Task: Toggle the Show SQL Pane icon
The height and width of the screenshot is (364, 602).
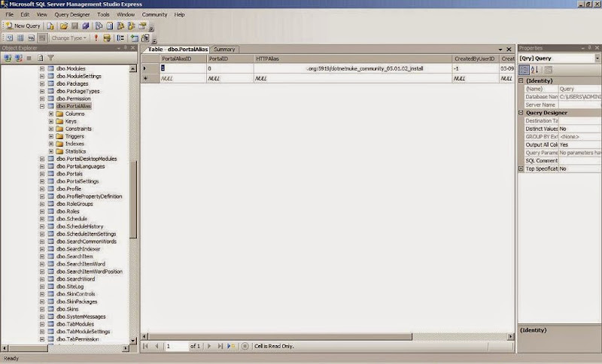Action: pos(31,38)
